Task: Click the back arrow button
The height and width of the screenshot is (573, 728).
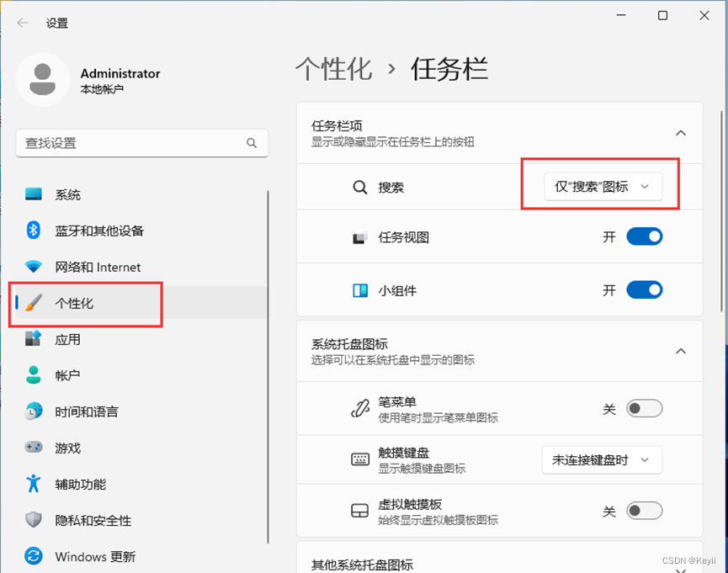Action: [21, 23]
